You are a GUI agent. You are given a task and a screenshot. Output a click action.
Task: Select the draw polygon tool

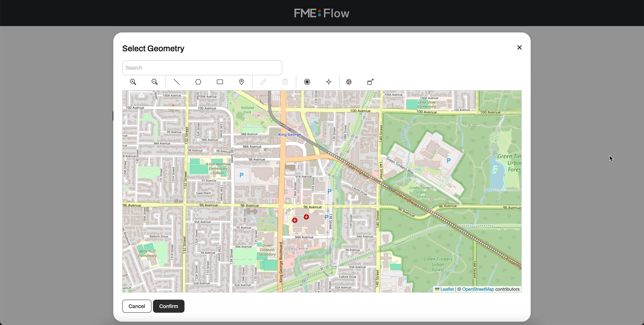coord(198,82)
